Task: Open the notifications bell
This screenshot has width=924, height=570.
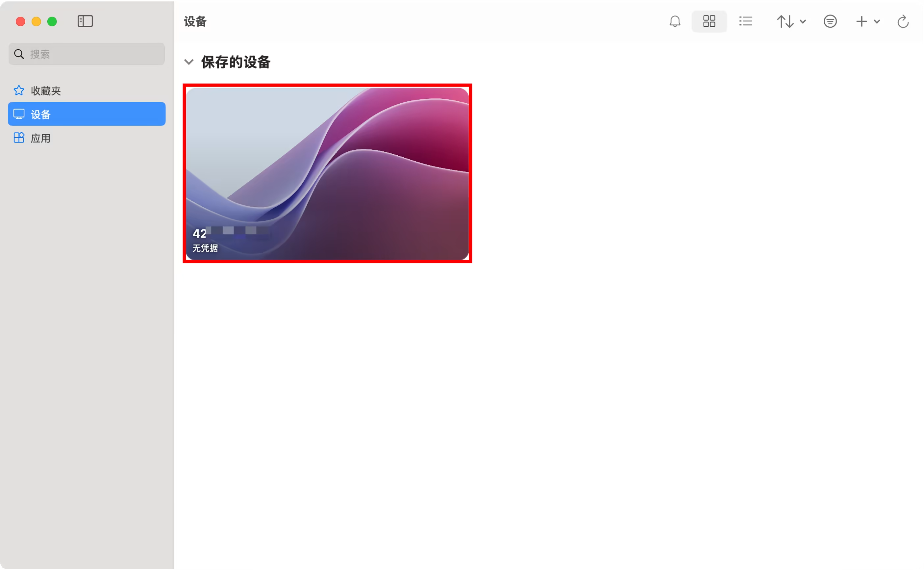Action: pyautogui.click(x=675, y=21)
